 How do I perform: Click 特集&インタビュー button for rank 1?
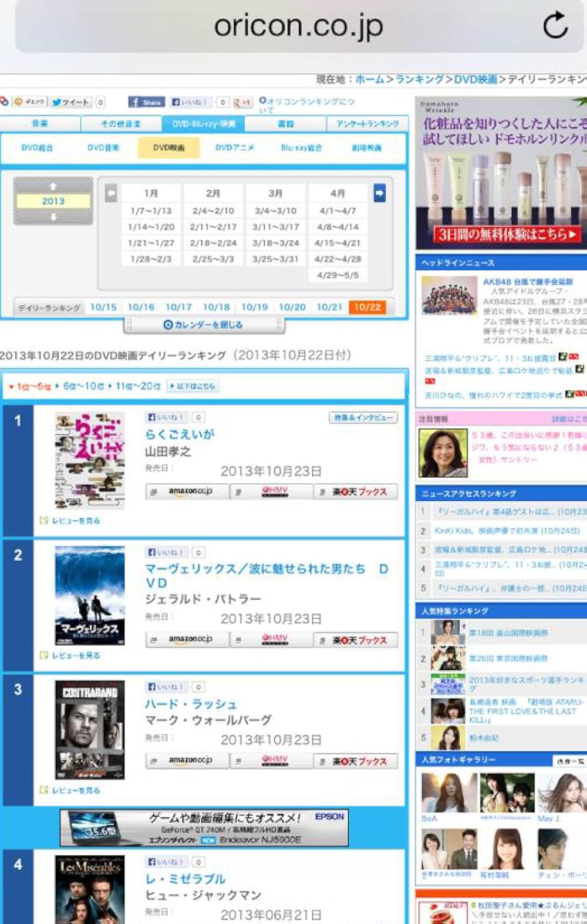click(363, 417)
